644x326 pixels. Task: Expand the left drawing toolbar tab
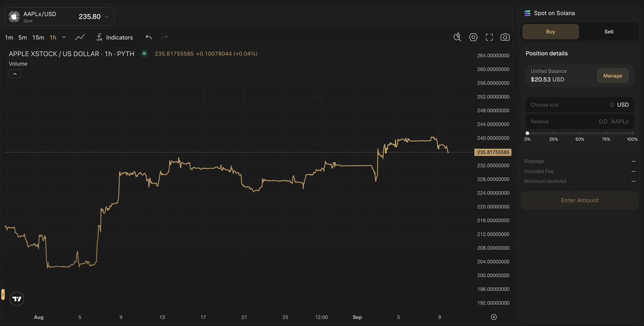3,294
